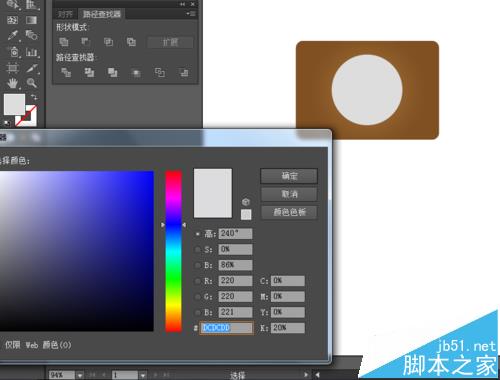Select the brightness B radio button

pos(198,265)
